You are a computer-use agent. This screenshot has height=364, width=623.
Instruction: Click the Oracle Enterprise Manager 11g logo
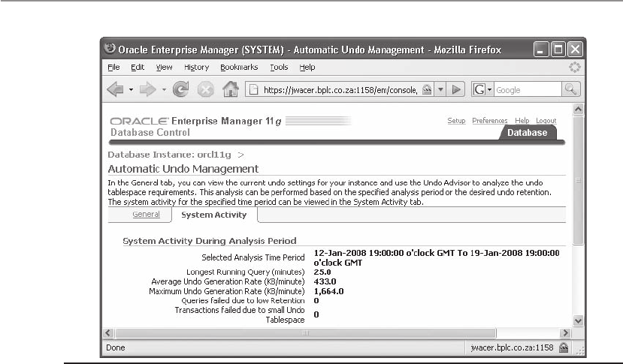195,121
